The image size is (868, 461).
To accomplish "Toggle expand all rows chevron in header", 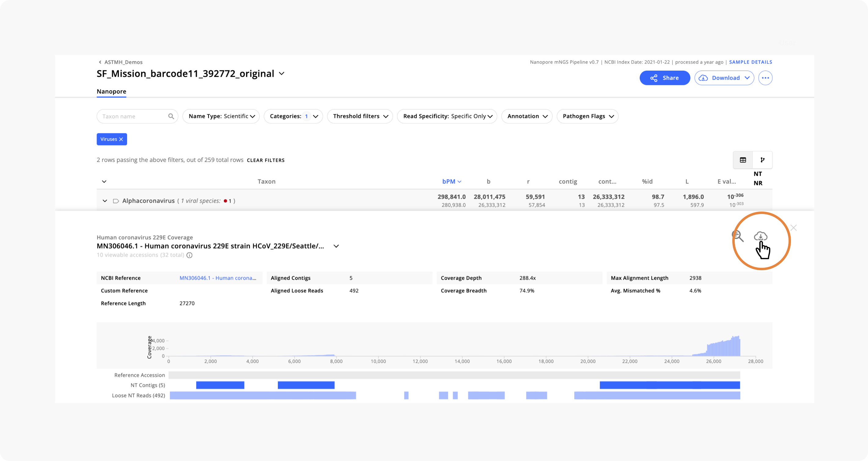I will 104,182.
